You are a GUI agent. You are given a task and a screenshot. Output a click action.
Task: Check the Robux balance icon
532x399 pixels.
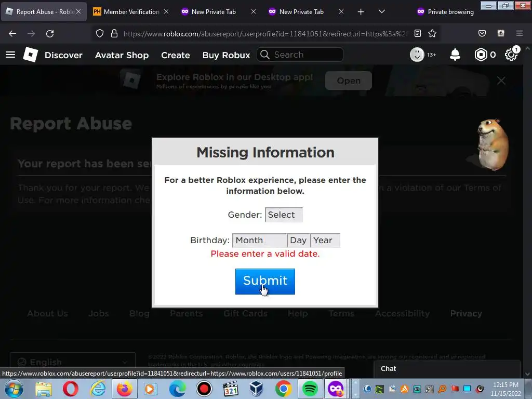481,55
